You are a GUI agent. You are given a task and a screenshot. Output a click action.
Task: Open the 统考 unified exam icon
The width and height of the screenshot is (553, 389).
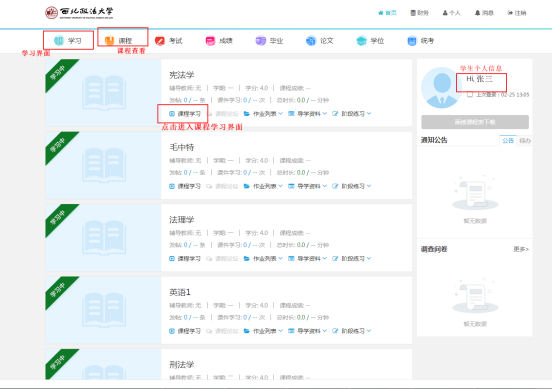click(x=412, y=41)
